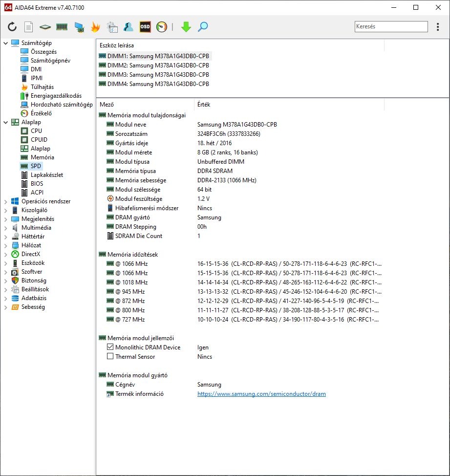Open the Memória tree item

[42, 157]
